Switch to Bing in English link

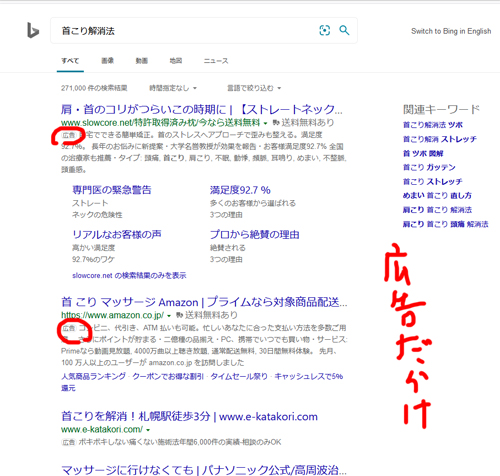[451, 31]
